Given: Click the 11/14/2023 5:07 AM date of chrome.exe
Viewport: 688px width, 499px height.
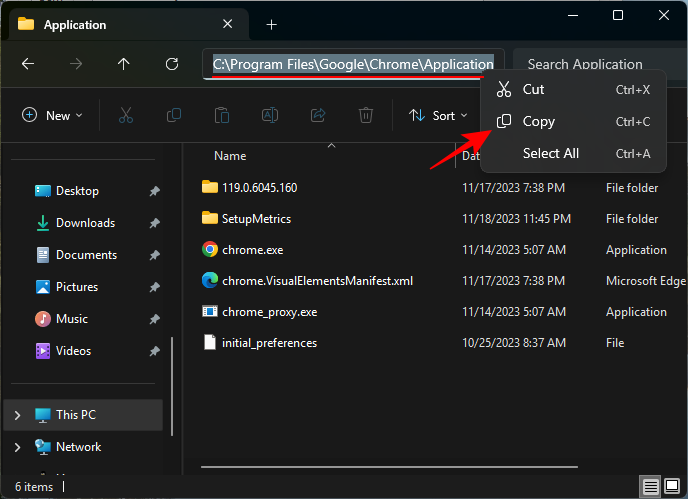Looking at the screenshot, I should tap(514, 250).
